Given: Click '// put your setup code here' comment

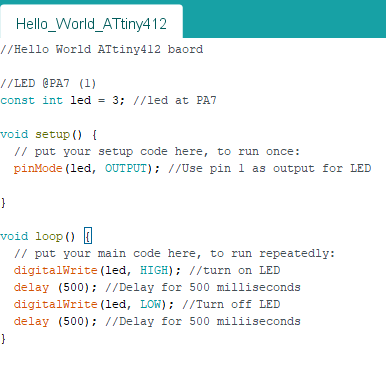Looking at the screenshot, I should click(x=157, y=151).
